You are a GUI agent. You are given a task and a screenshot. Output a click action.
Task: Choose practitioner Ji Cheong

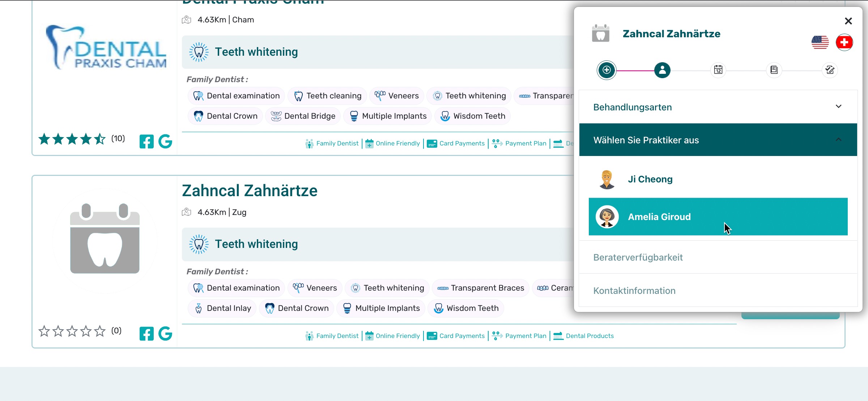click(x=718, y=179)
